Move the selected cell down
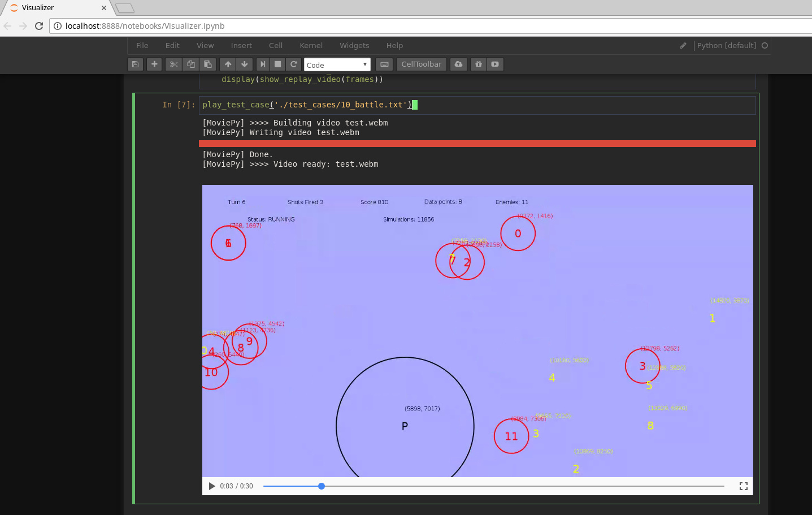Viewport: 812px width, 515px height. 244,64
